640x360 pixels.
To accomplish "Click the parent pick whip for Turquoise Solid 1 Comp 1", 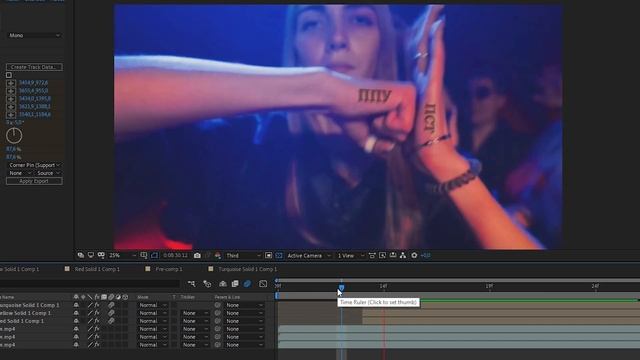I will point(218,305).
